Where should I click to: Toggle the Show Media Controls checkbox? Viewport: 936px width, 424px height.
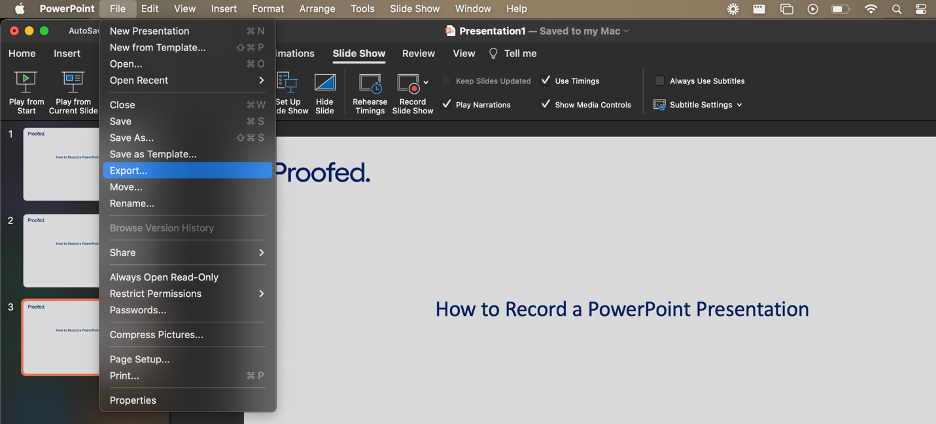tap(546, 105)
